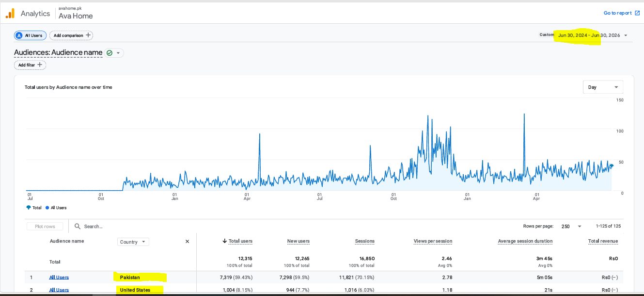This screenshot has width=644, height=296.
Task: Open the Day granularity dropdown
Action: click(x=603, y=87)
